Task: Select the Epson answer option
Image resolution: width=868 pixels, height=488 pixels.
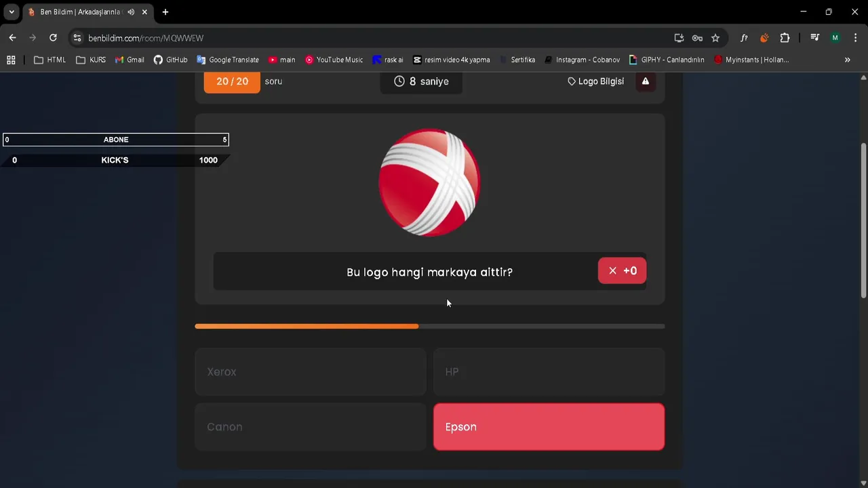Action: [549, 427]
